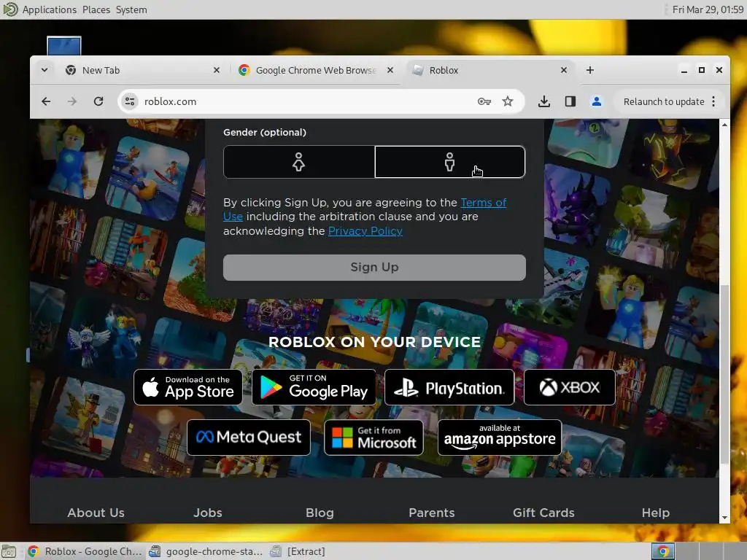Open the Amazon Appstore badge
Image resolution: width=747 pixels, height=560 pixels.
[x=500, y=437]
